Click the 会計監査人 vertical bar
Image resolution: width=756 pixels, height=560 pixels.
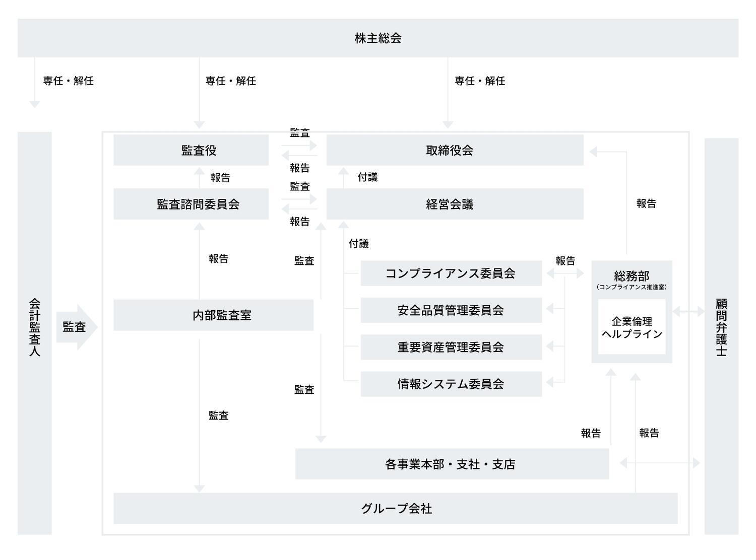[x=35, y=333]
